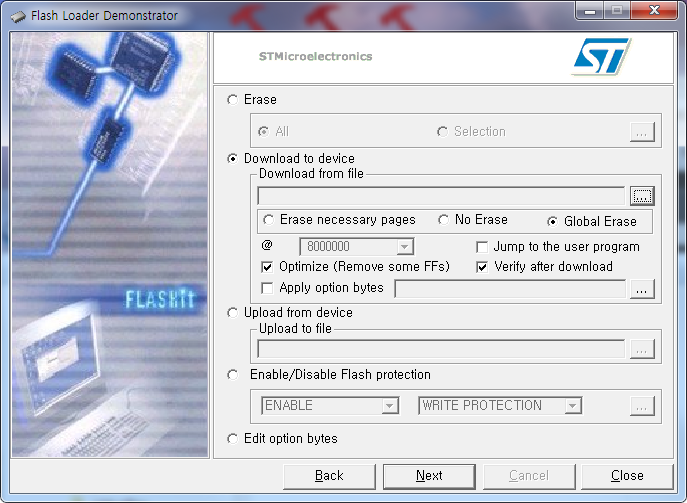This screenshot has height=503, width=687.
Task: Click the Download from file path field
Action: click(441, 196)
